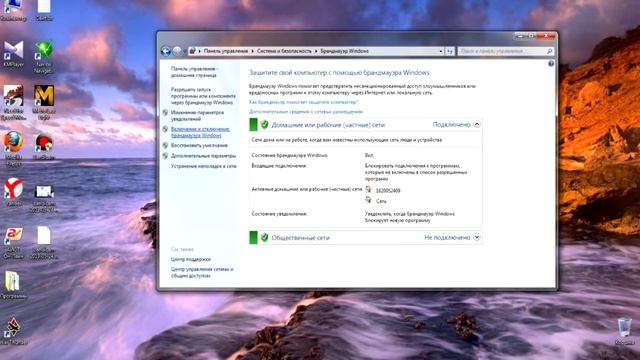Image resolution: width=640 pixels, height=360 pixels.
Task: Open the red-hat icon desktop shortcut
Action: pyautogui.click(x=44, y=147)
